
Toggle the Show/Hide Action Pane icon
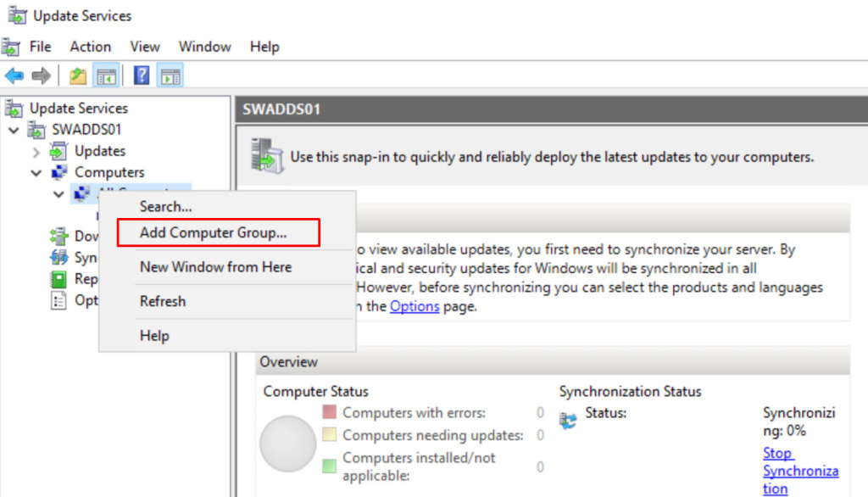[170, 75]
